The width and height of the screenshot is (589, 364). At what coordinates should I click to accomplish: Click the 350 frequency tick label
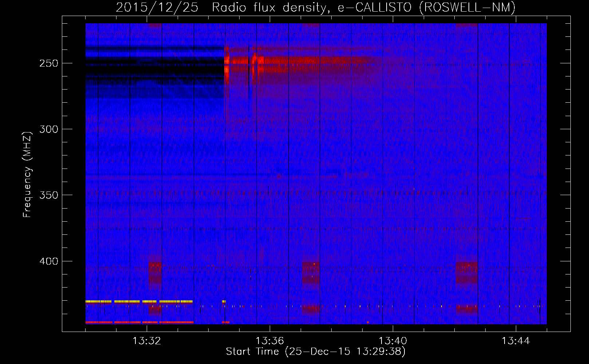pyautogui.click(x=49, y=195)
